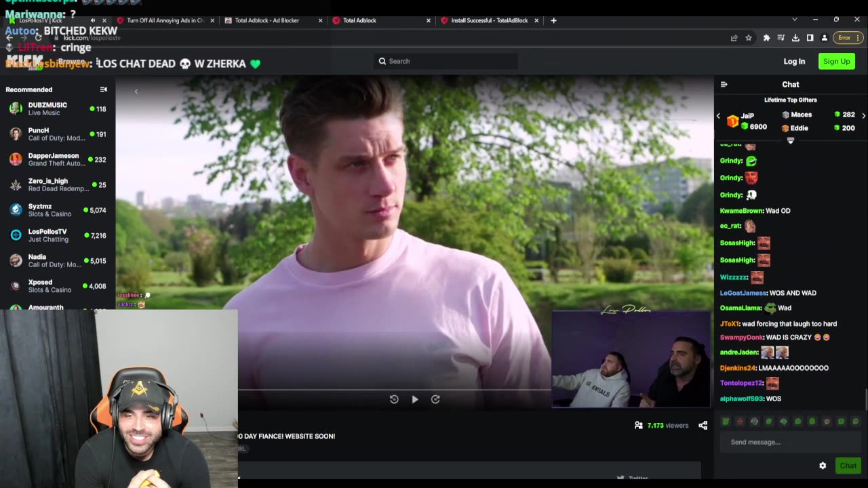The width and height of the screenshot is (868, 488).
Task: Expand the gifters leaderboard down arrow
Action: [x=790, y=140]
